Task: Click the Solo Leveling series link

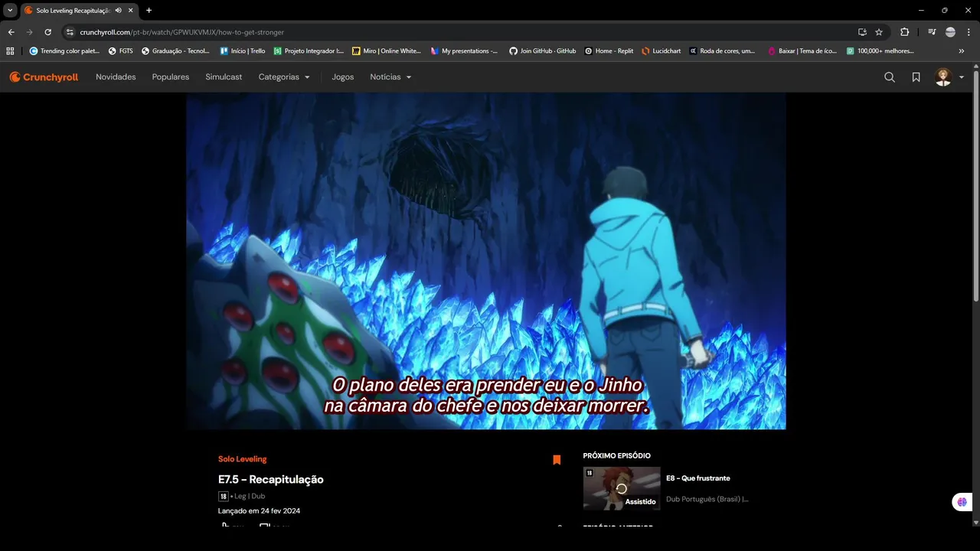Action: click(242, 459)
